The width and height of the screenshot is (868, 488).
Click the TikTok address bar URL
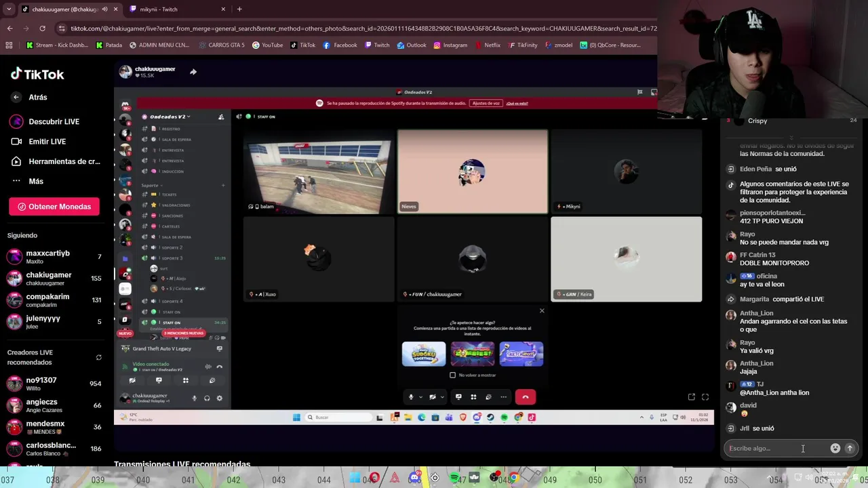tap(363, 28)
